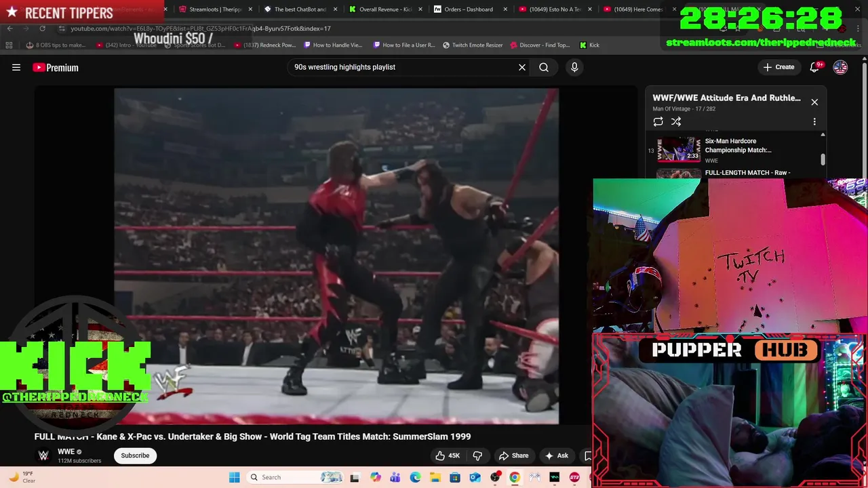Switch to Here Comes tab
The height and width of the screenshot is (488, 868).
[639, 9]
